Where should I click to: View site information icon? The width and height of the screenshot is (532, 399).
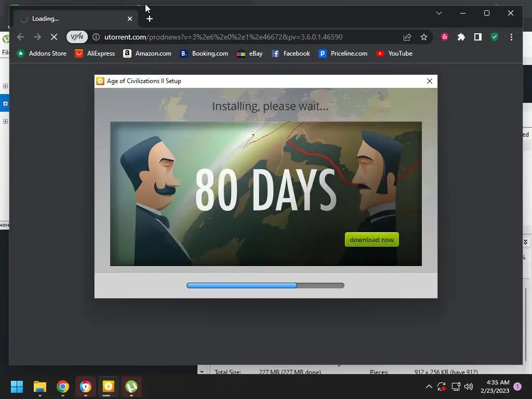click(x=96, y=37)
